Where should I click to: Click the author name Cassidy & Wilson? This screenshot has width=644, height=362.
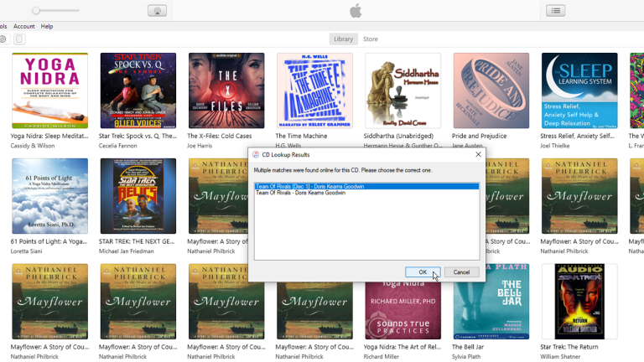point(33,146)
